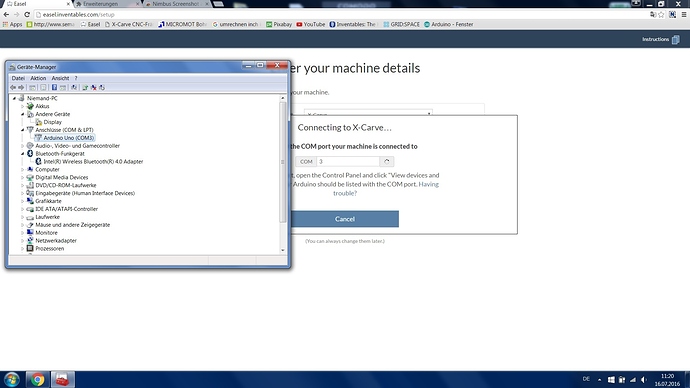
Task: Click the volume icon in system tray
Action: tap(644, 380)
